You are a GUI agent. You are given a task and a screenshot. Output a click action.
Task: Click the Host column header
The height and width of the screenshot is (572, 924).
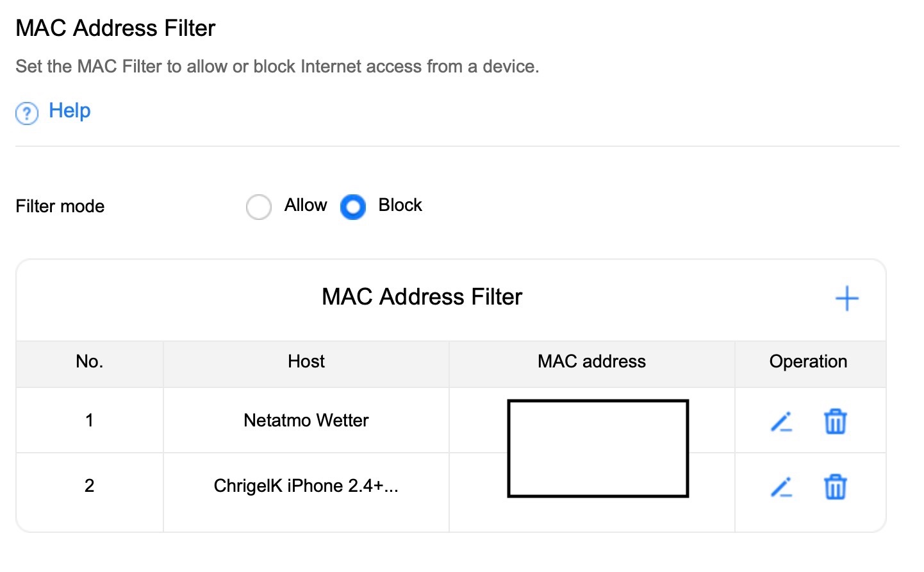pyautogui.click(x=306, y=362)
